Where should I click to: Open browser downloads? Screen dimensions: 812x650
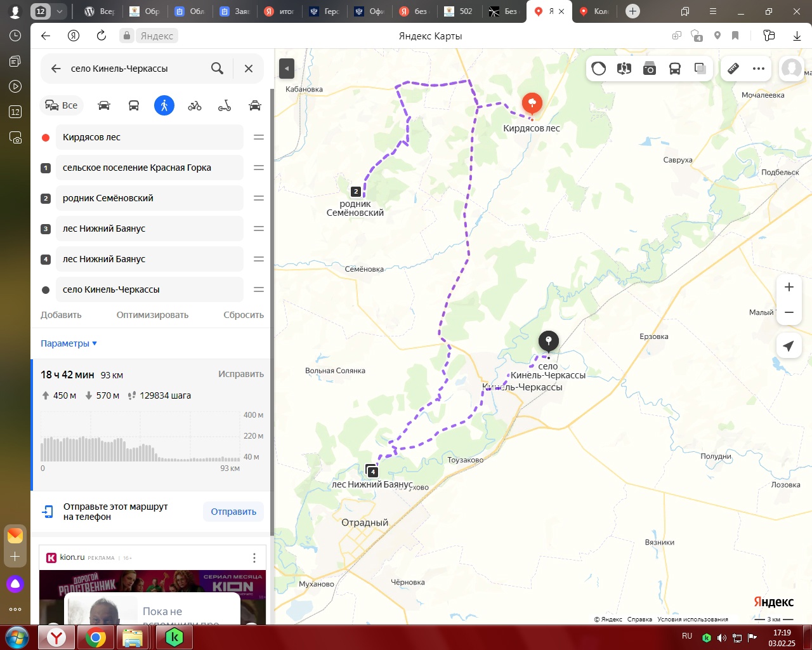pyautogui.click(x=797, y=36)
